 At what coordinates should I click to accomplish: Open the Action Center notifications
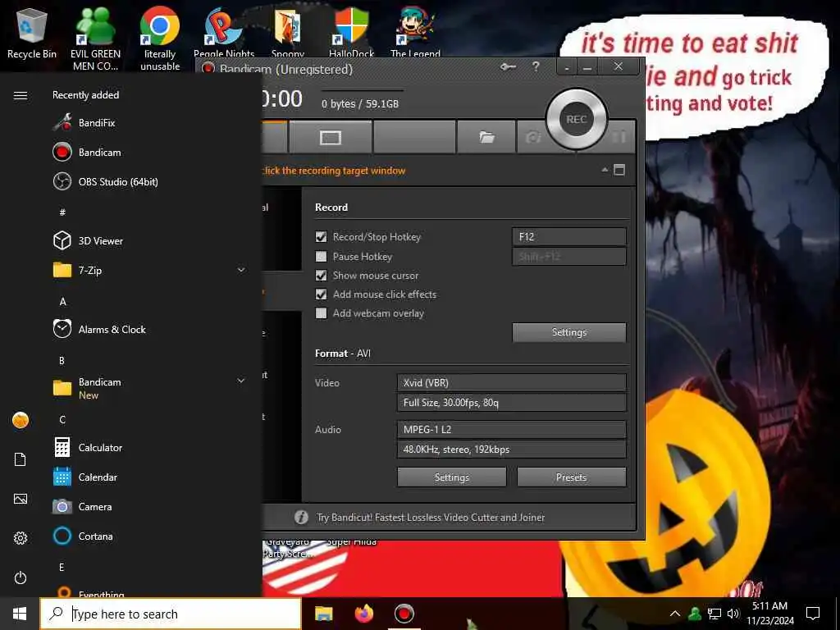click(813, 614)
